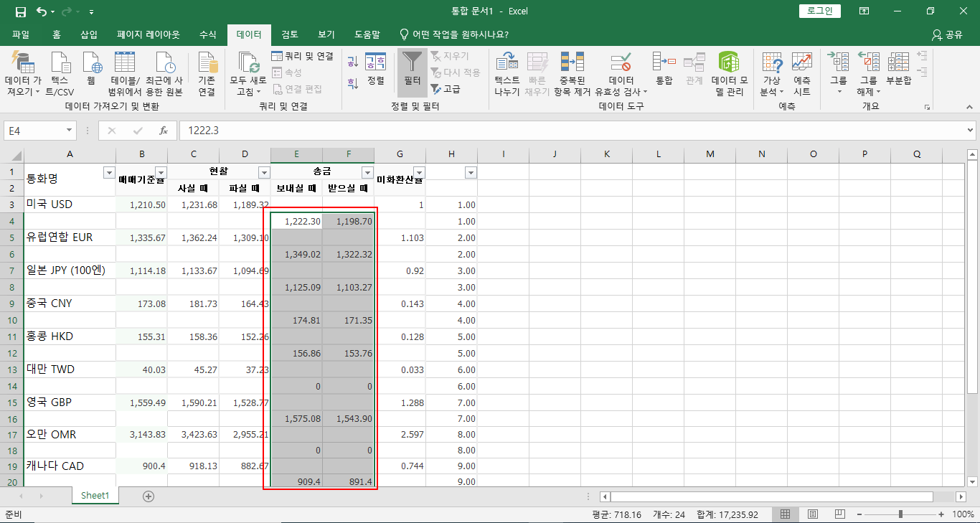The image size is (980, 523).
Task: Open the Get Data (데이터 가져오기) menu
Action: coord(24,73)
